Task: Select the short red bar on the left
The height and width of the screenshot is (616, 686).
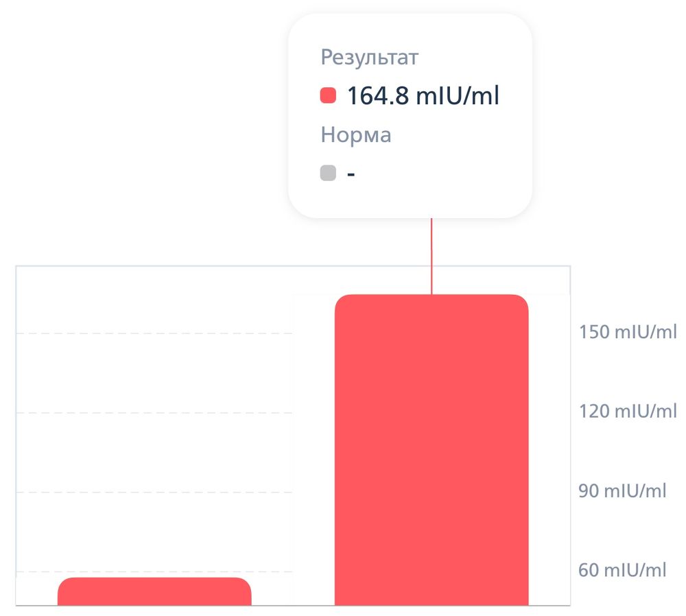Action: tap(154, 592)
